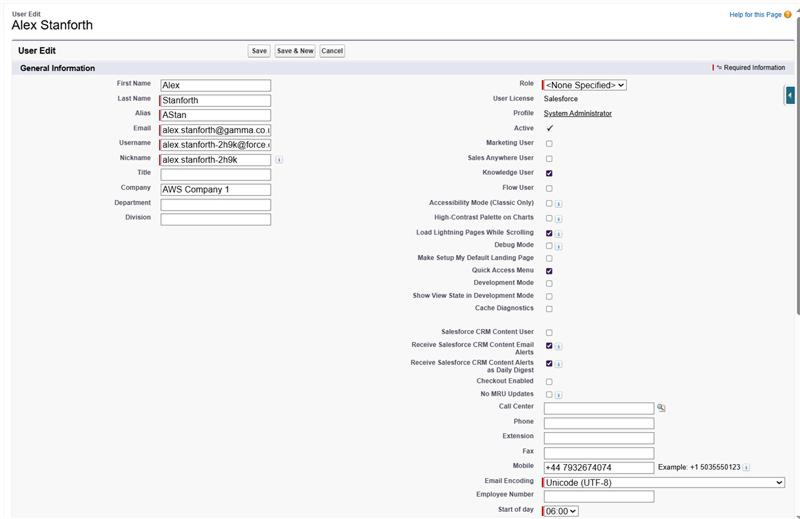800x519 pixels.
Task: Open the Start of day dropdown
Action: [561, 511]
